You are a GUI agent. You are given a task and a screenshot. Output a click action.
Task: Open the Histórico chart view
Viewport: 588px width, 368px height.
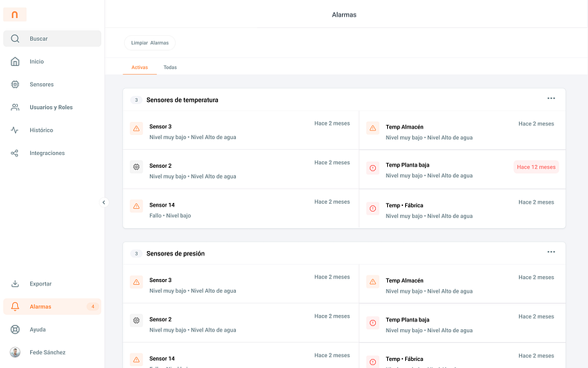(41, 131)
